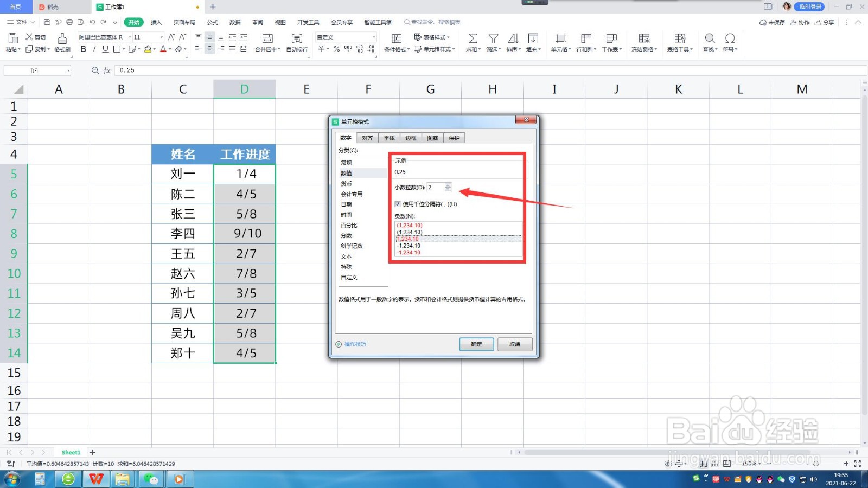Click the Insert Function fx icon
Viewport: 868px width, 488px height.
[x=107, y=70]
